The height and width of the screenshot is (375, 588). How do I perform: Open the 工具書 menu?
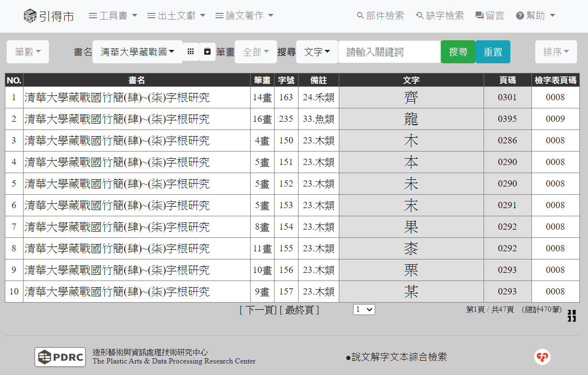coord(113,16)
